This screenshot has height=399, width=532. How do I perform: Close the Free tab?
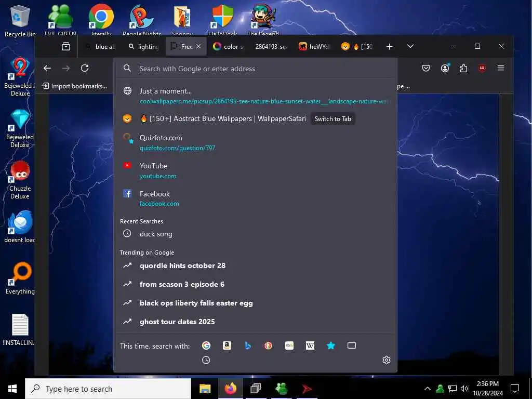coord(198,46)
